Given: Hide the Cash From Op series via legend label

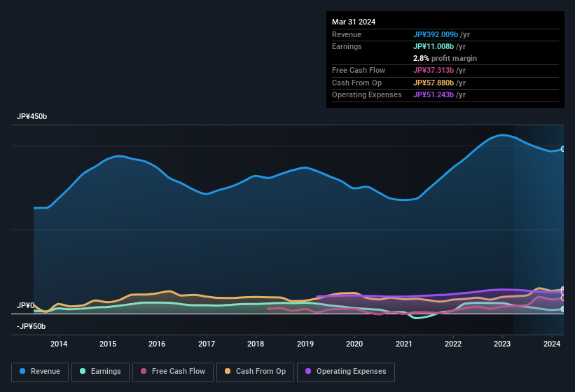Looking at the screenshot, I should [261, 372].
